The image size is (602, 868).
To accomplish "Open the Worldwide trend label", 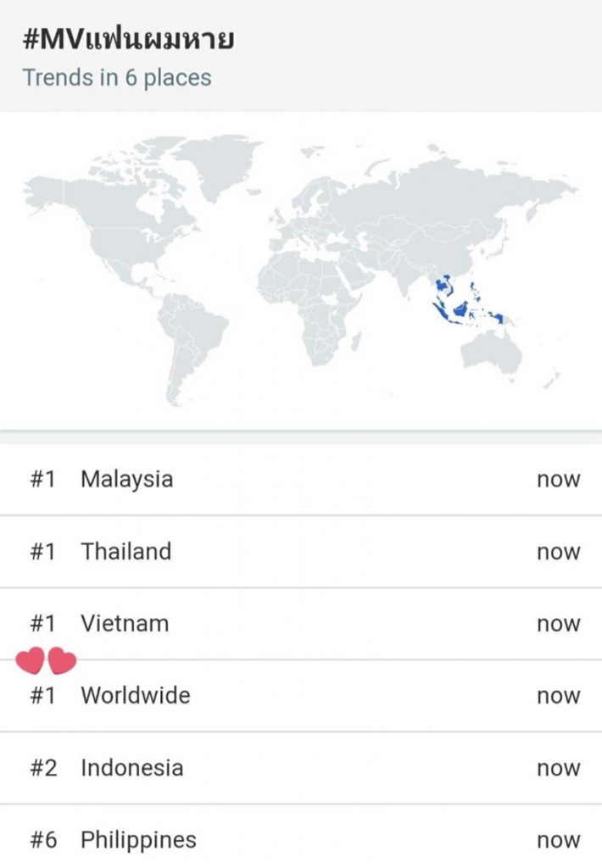I will (135, 696).
